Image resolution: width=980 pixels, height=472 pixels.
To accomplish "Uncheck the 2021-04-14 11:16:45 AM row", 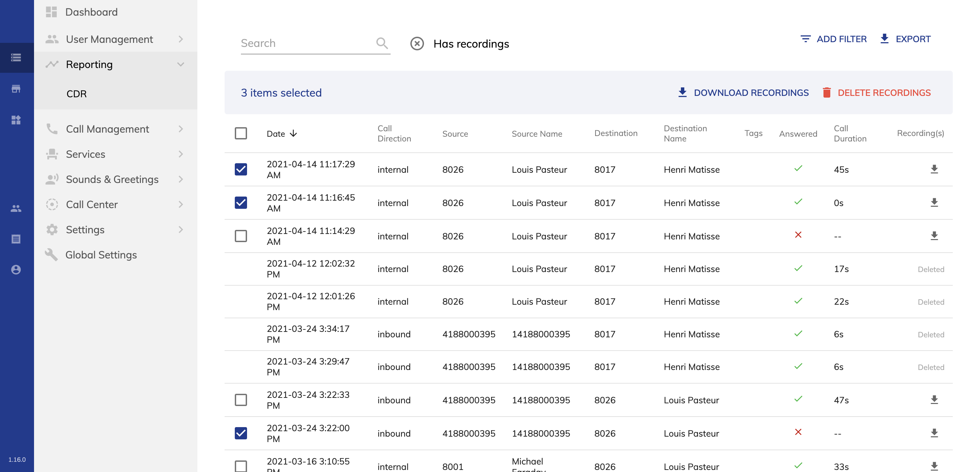I will click(241, 203).
